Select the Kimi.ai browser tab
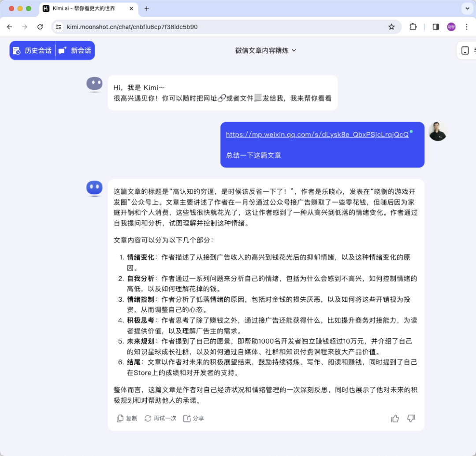The image size is (476, 456). (x=88, y=8)
